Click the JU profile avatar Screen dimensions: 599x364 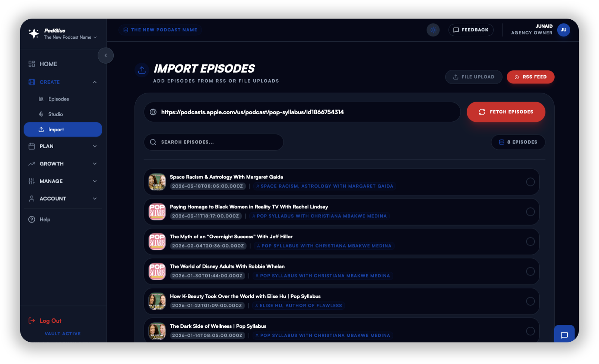(564, 30)
